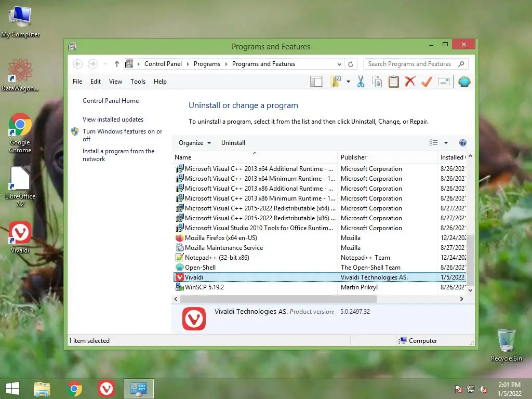Click the Forward navigation arrow
This screenshot has height=399, width=532.
click(x=92, y=64)
